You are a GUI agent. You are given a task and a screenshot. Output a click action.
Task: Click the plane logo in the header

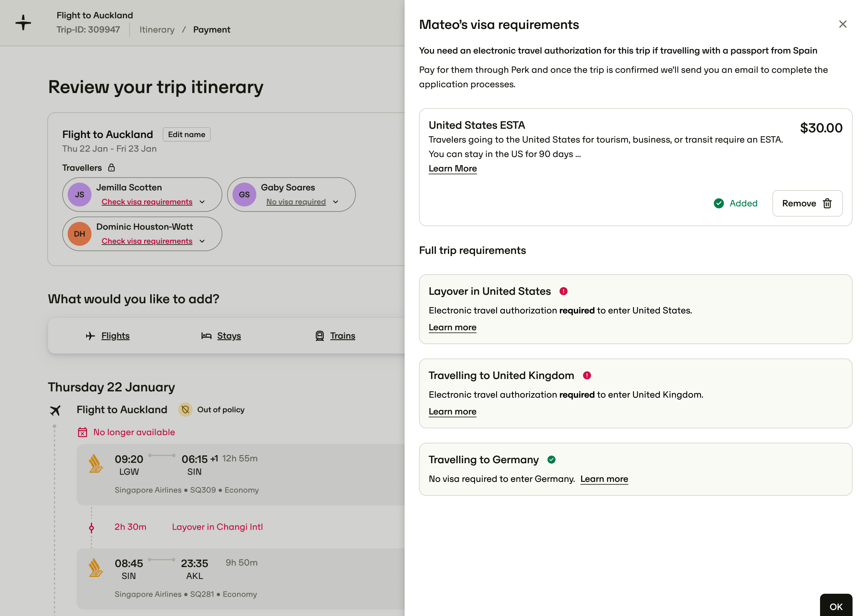[23, 22]
